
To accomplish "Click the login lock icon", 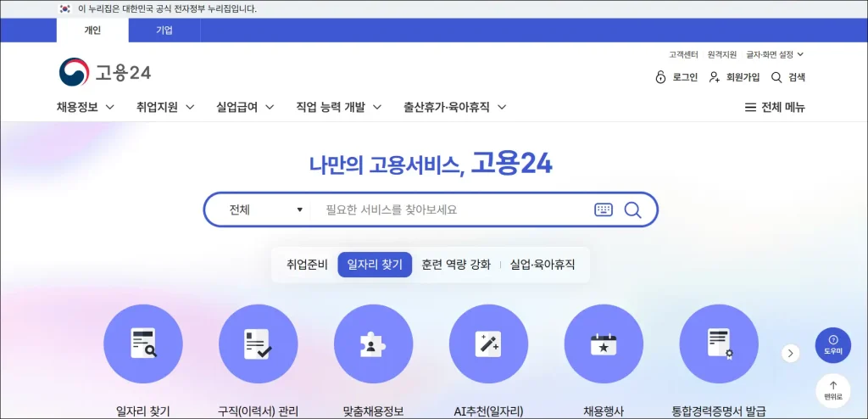I will 660,77.
